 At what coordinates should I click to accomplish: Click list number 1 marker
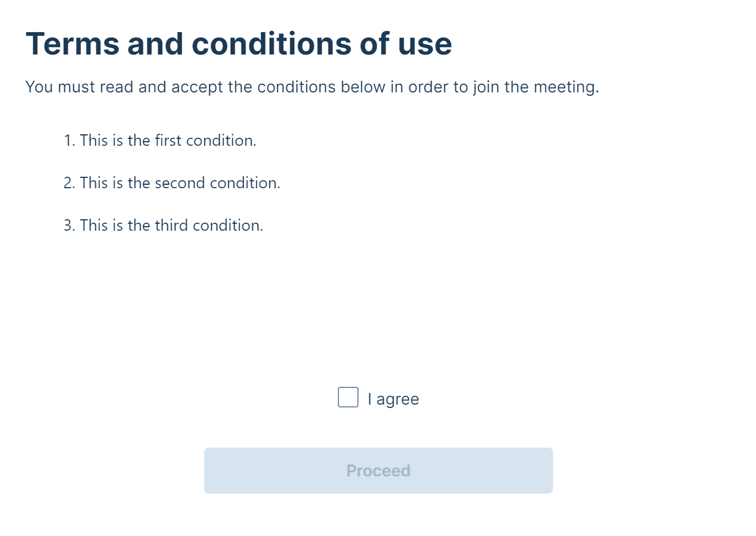click(69, 141)
